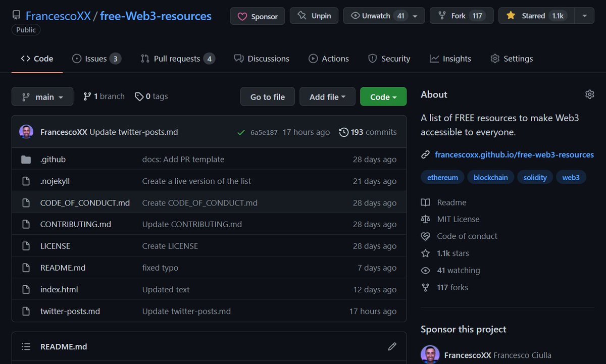Click the repository book icon beside FrancescoXX
Image resolution: width=606 pixels, height=364 pixels.
(x=16, y=16)
